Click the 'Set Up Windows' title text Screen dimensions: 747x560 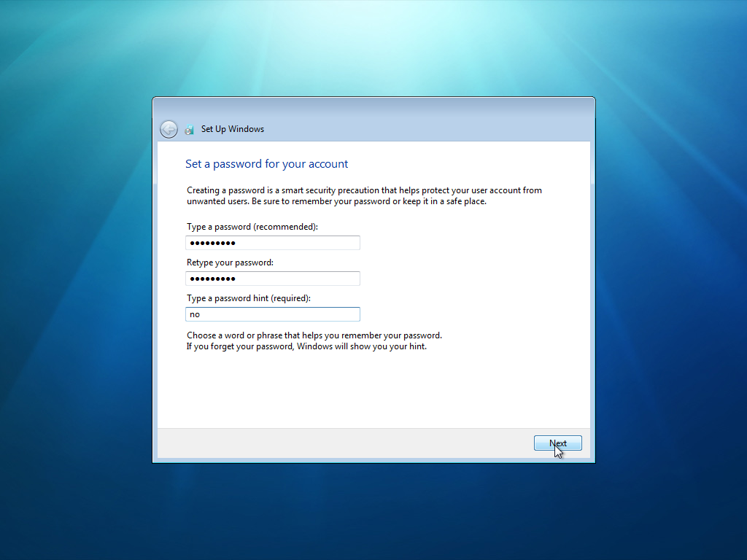point(233,129)
